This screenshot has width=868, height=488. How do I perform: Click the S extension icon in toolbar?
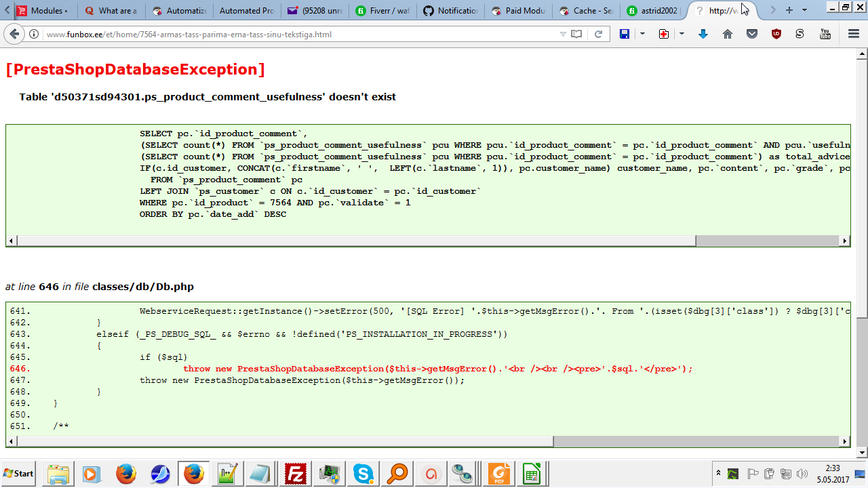800,34
